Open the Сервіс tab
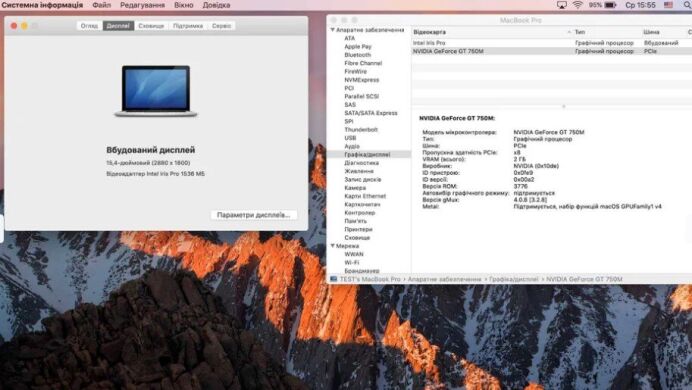692x390 pixels. (222, 26)
